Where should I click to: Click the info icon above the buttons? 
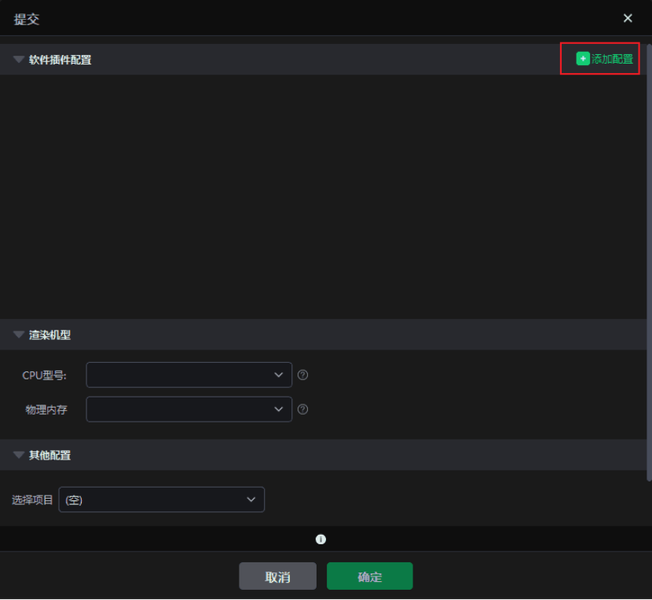tap(321, 539)
